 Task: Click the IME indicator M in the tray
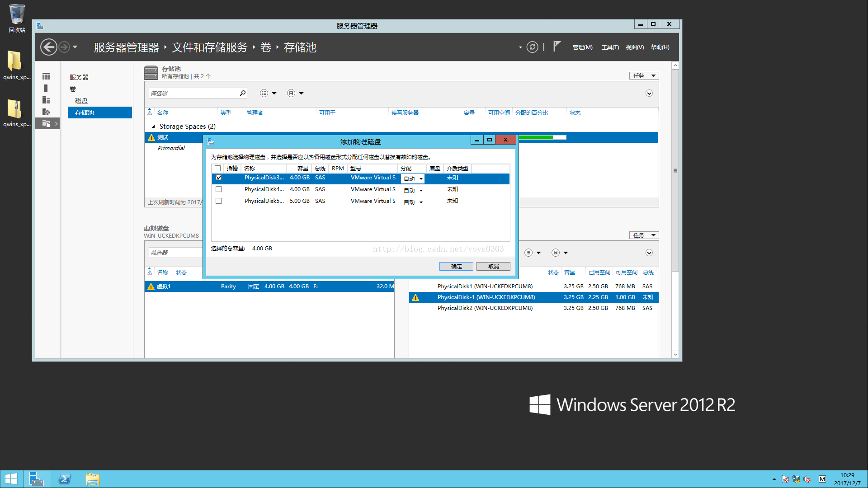coord(822,479)
